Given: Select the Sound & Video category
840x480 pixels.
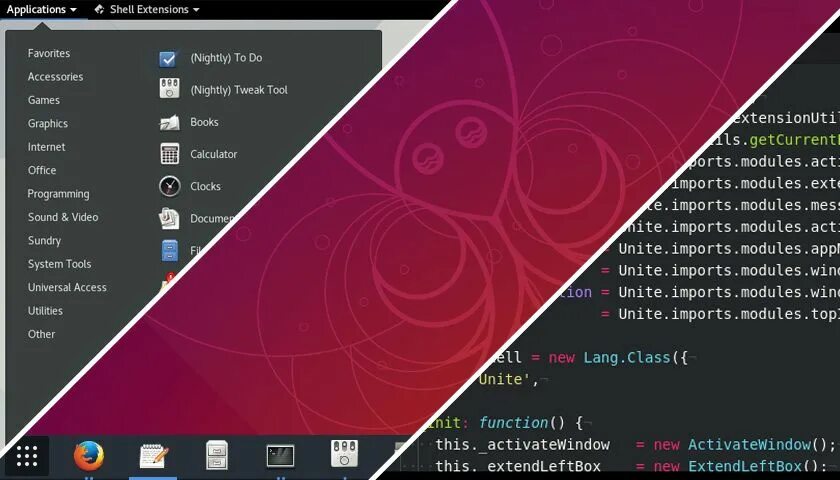Looking at the screenshot, I should 63,217.
